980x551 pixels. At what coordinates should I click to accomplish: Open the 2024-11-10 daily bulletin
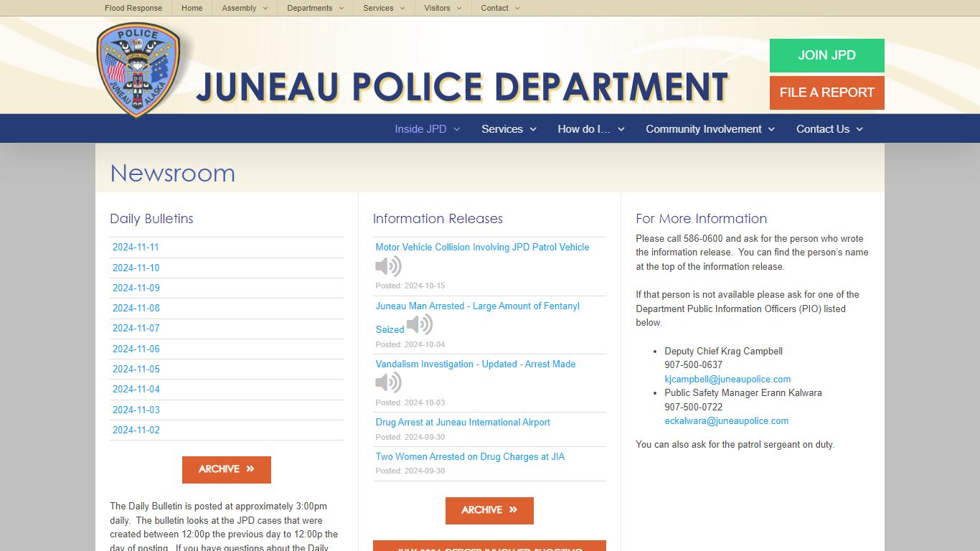pyautogui.click(x=136, y=268)
